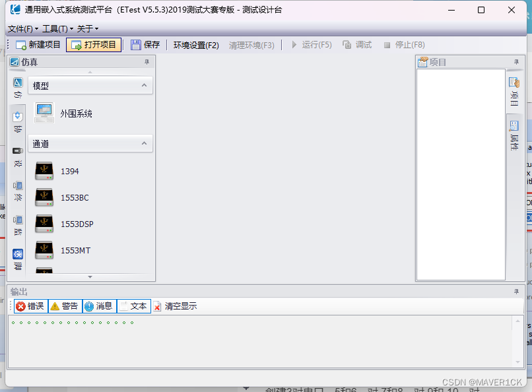Open the 文件(F) menu
This screenshot has height=392, width=532.
click(x=20, y=28)
